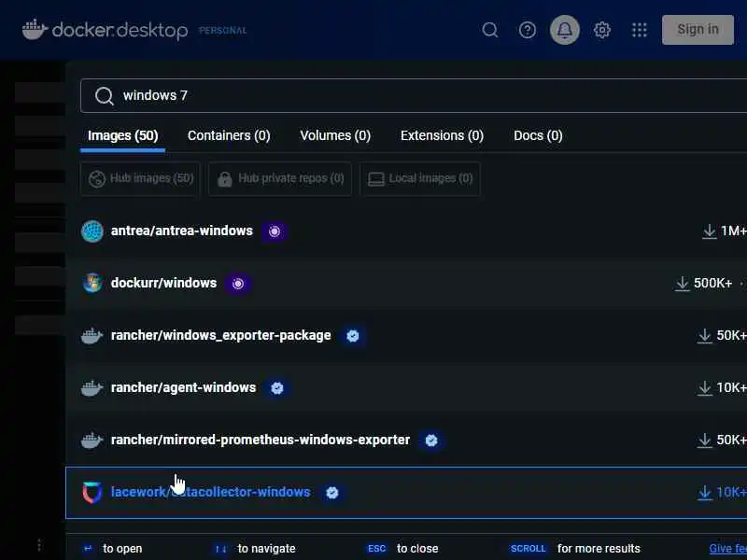This screenshot has width=747, height=560.
Task: Open rancher/windows_exporter-package result
Action: point(406,336)
